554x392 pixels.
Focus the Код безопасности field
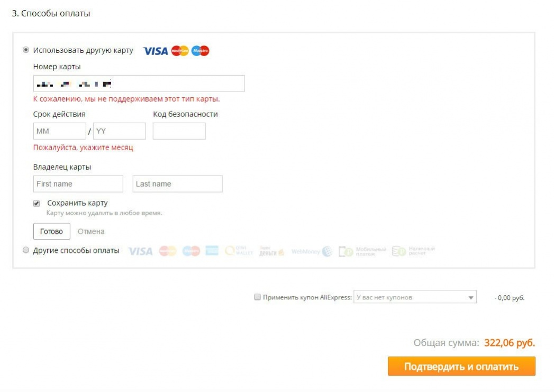pos(179,131)
